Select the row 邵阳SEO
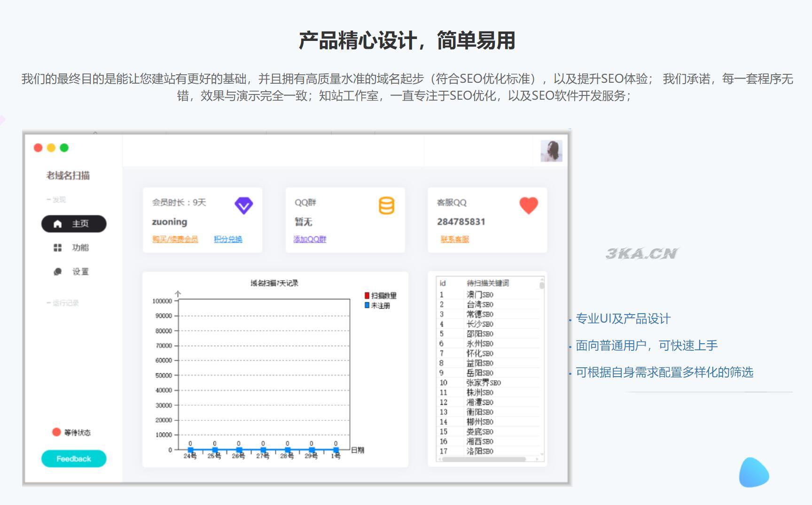 (x=489, y=334)
